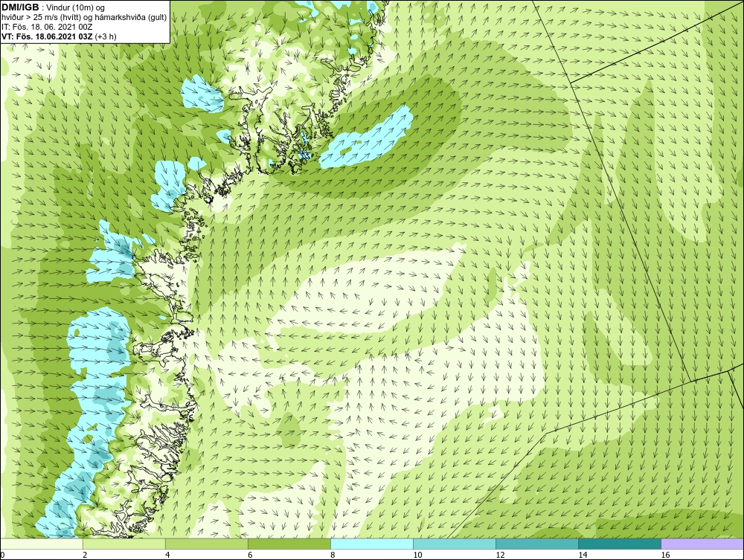Click the 0–2 m/s pale yellow legend swatch

[x=41, y=544]
